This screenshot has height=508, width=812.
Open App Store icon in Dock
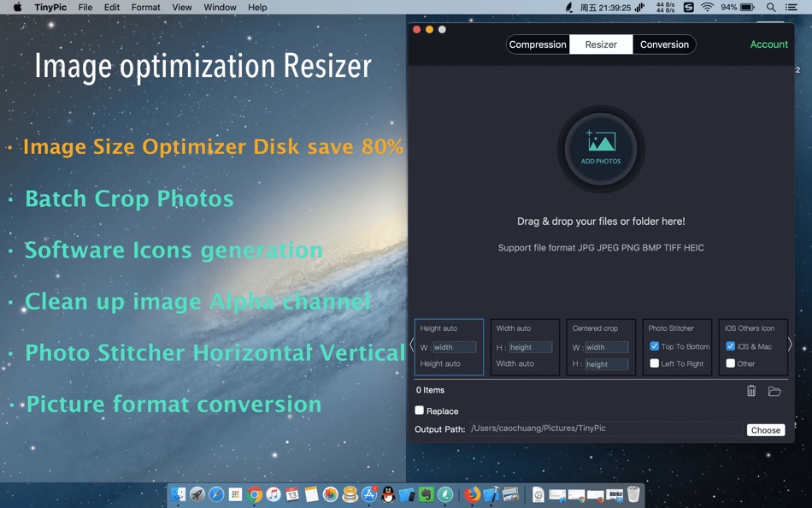[369, 494]
